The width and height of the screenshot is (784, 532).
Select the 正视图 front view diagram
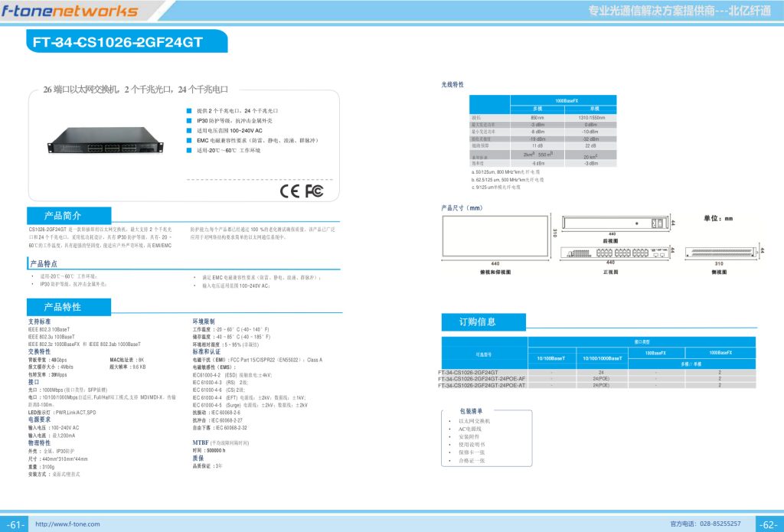tap(610, 253)
